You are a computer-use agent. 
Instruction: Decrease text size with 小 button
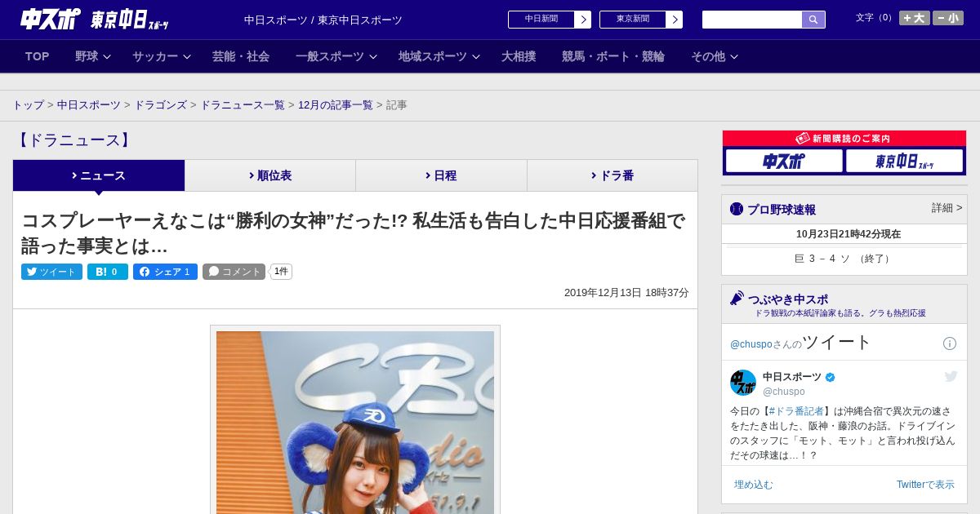tap(948, 18)
